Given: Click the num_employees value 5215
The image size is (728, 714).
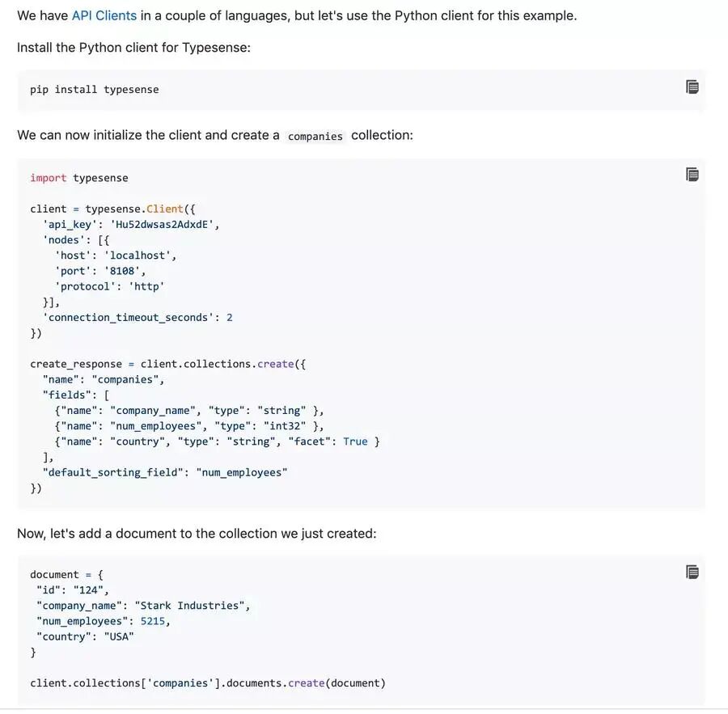Looking at the screenshot, I should point(153,621).
